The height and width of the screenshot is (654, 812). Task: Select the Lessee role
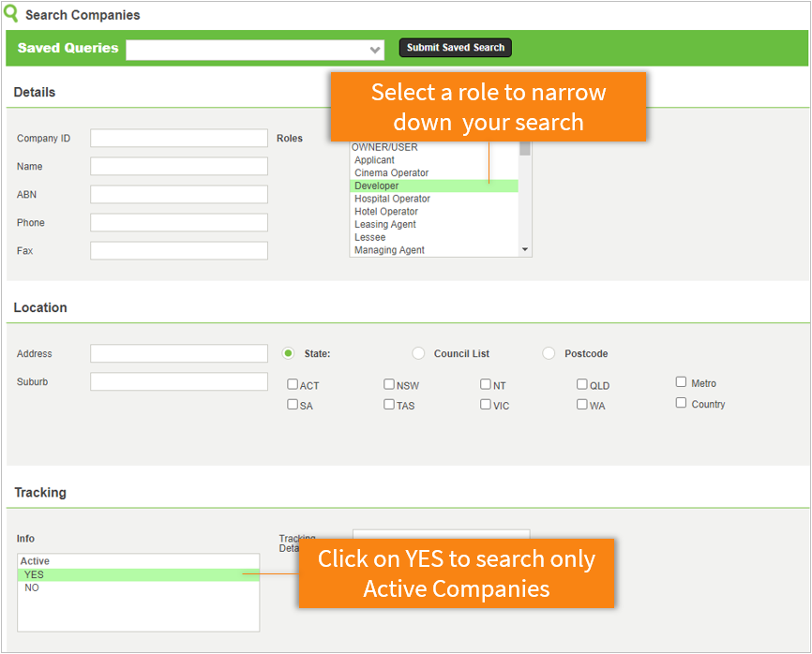[434, 237]
